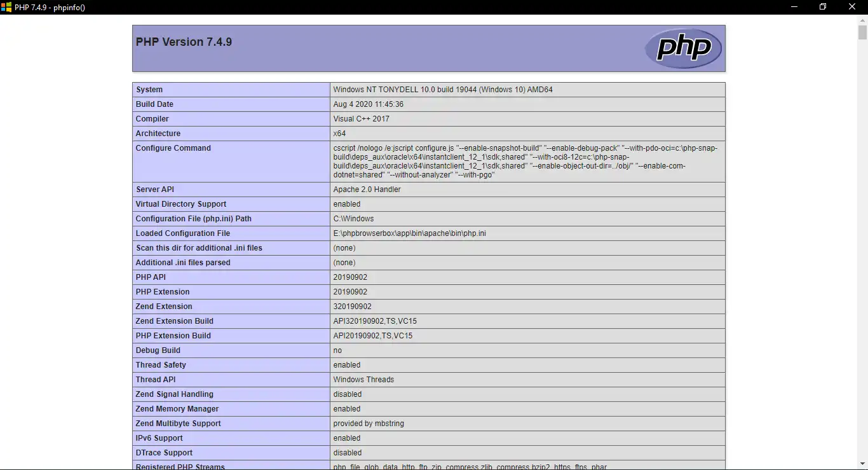The width and height of the screenshot is (868, 470).
Task: Click the 'System' row label
Action: coord(149,90)
